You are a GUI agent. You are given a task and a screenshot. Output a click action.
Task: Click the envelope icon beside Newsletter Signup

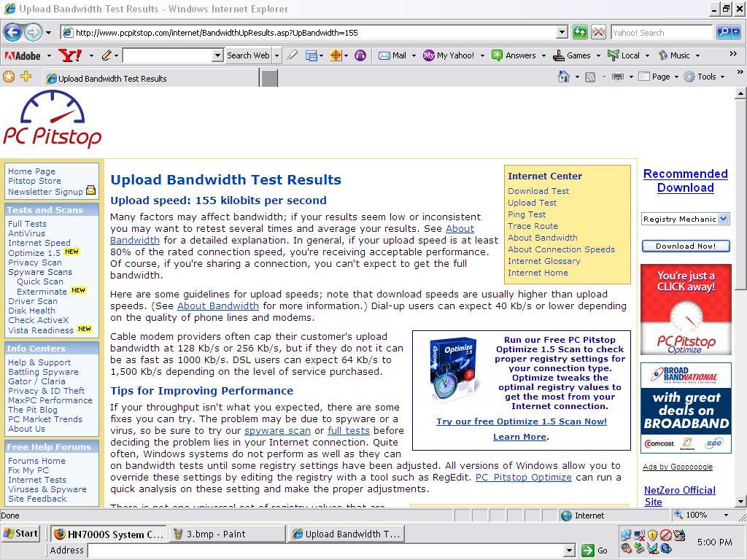[90, 191]
